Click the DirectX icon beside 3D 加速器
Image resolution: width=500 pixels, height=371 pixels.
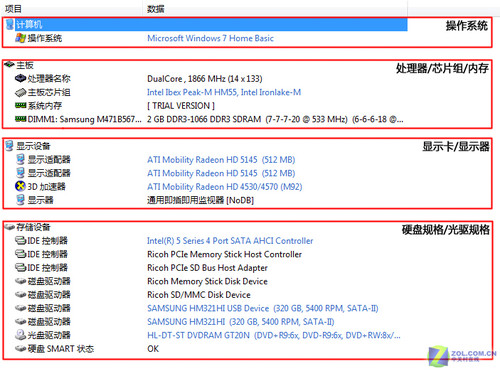click(20, 186)
